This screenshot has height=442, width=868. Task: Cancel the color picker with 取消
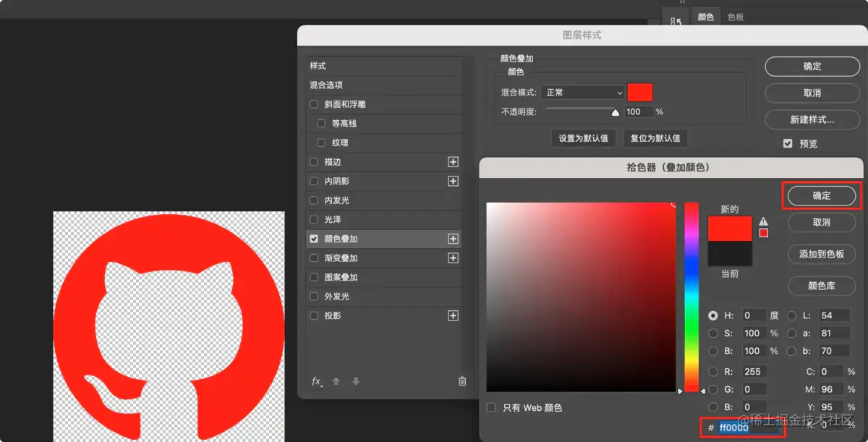coord(822,222)
